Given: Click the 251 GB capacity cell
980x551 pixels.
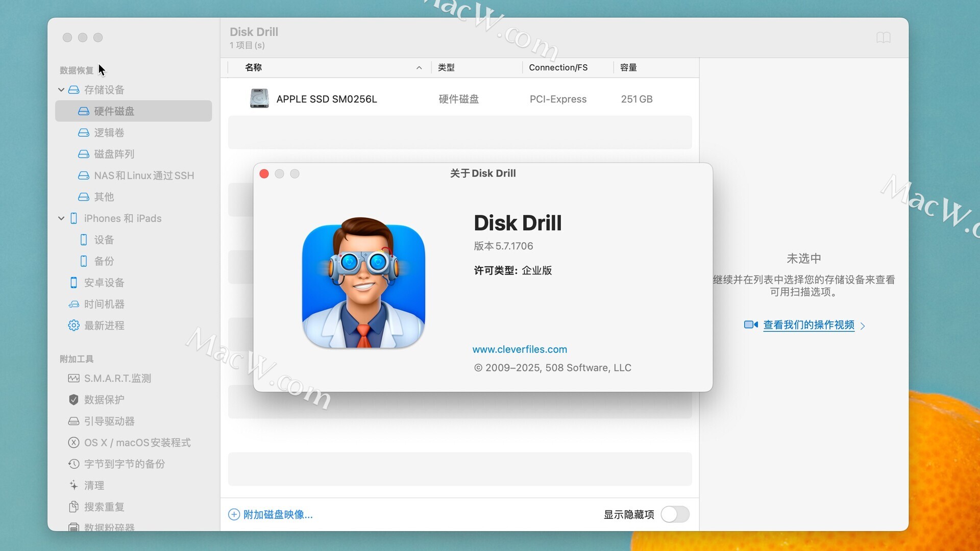Looking at the screenshot, I should (x=636, y=99).
